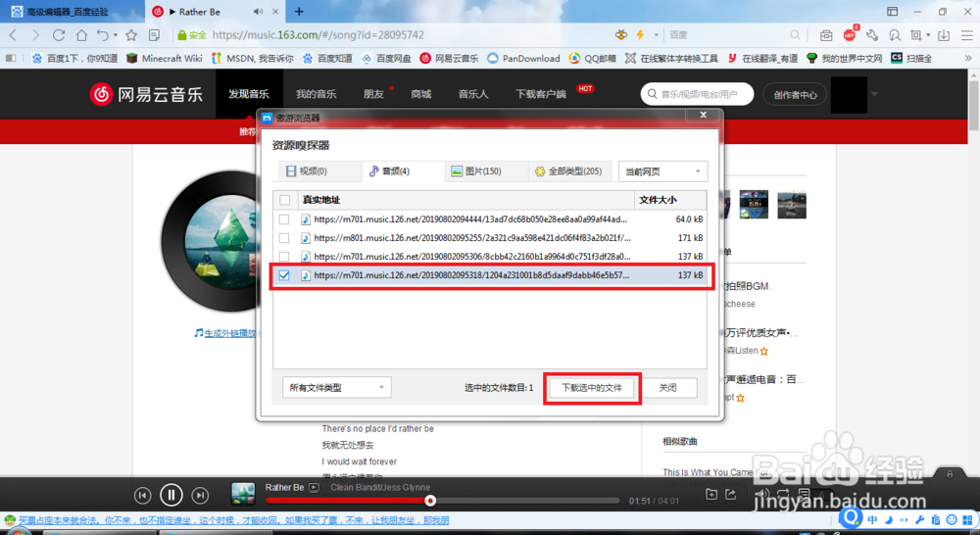Screen dimensions: 980x535
Task: Open 商城 in the site navigation
Action: (421, 94)
